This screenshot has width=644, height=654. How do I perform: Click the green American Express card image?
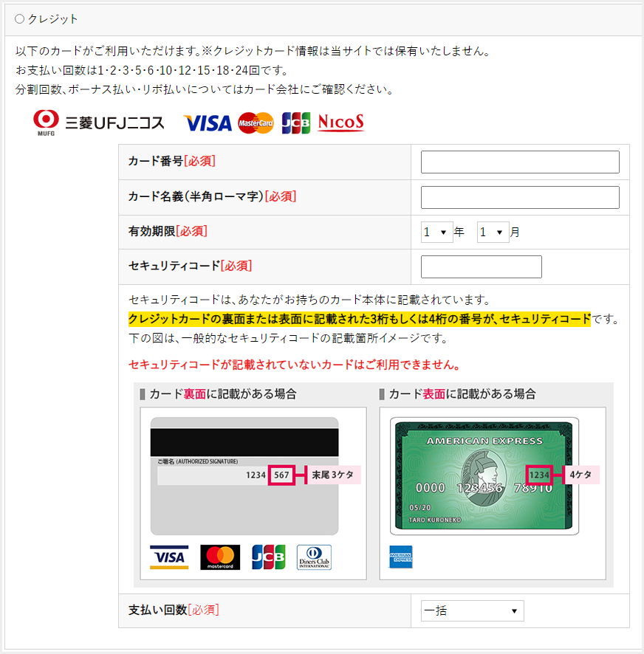tap(484, 476)
